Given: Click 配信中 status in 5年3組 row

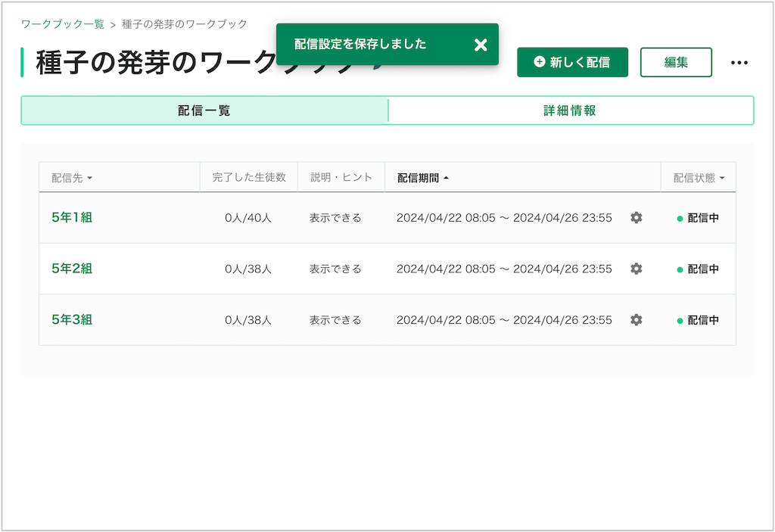Looking at the screenshot, I should (x=698, y=320).
